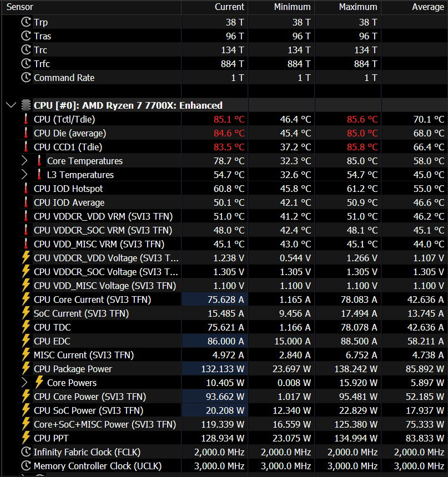
Task: Sort by the Maximum column header
Action: (x=348, y=7)
